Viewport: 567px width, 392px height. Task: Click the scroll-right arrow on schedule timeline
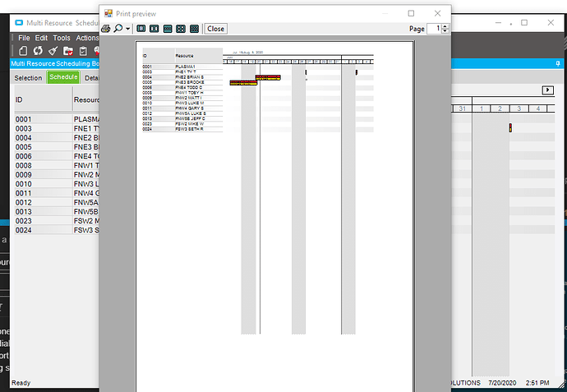click(x=548, y=90)
